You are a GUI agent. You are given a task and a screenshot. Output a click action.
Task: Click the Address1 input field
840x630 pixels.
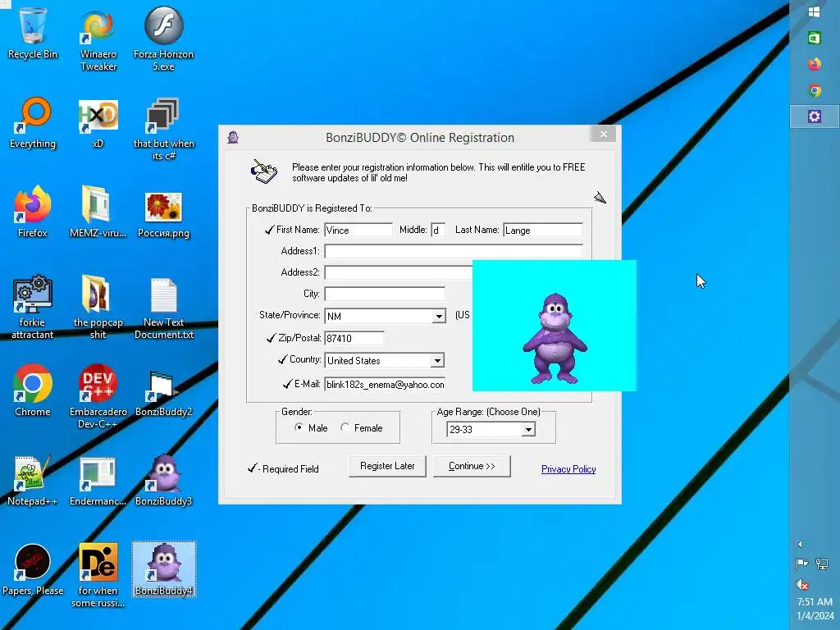click(x=453, y=251)
